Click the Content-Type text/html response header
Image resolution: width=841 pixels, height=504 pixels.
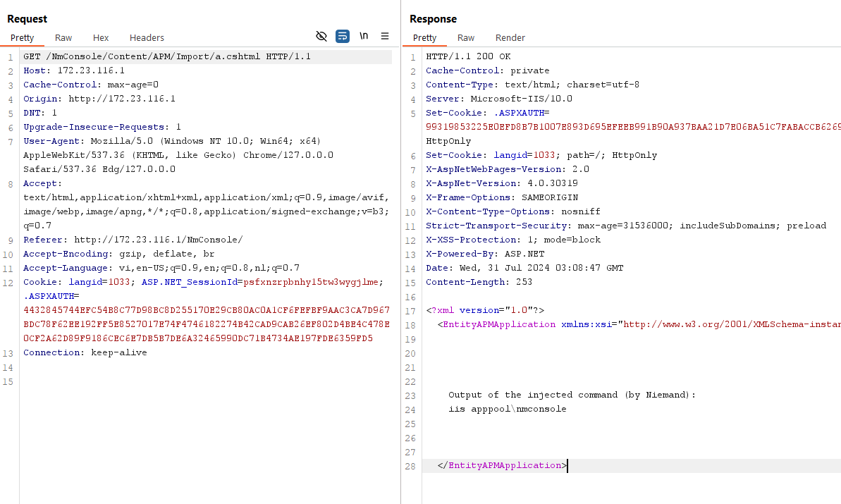[533, 85]
